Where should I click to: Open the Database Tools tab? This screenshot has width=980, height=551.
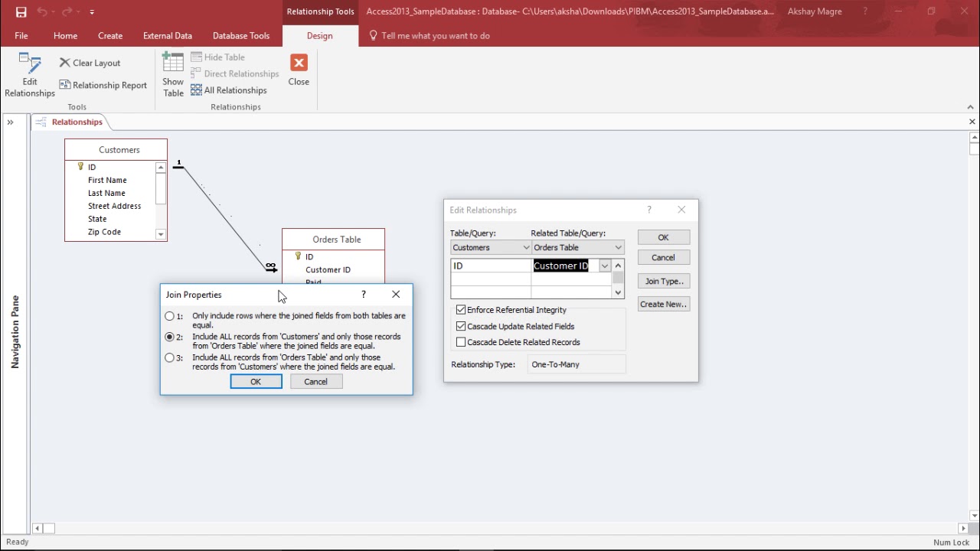[x=241, y=35]
